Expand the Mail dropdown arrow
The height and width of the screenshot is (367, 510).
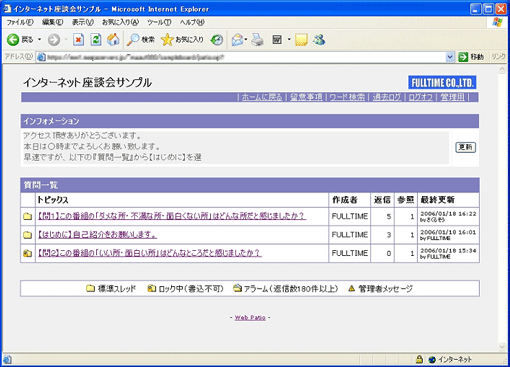coord(246,40)
